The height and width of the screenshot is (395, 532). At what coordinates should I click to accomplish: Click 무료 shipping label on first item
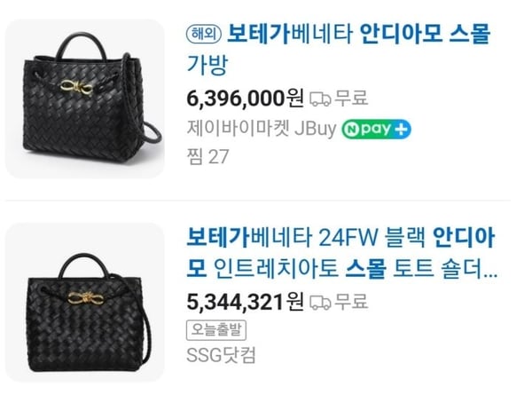(351, 99)
